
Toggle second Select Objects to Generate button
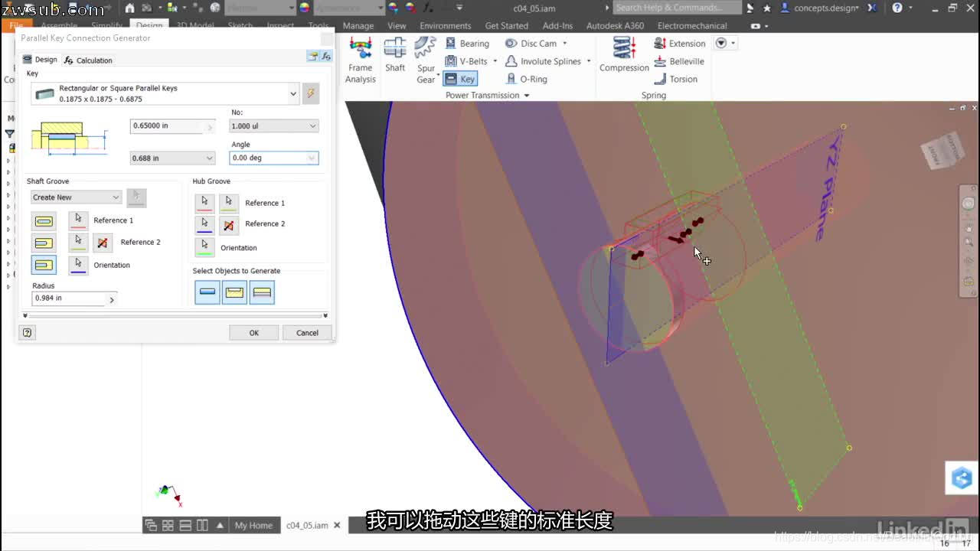pyautogui.click(x=234, y=292)
